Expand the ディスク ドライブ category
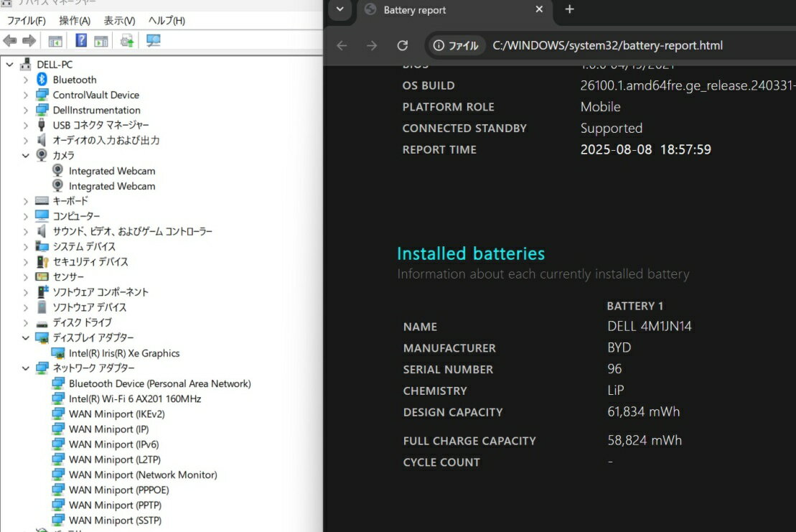796x532 pixels. coord(26,322)
